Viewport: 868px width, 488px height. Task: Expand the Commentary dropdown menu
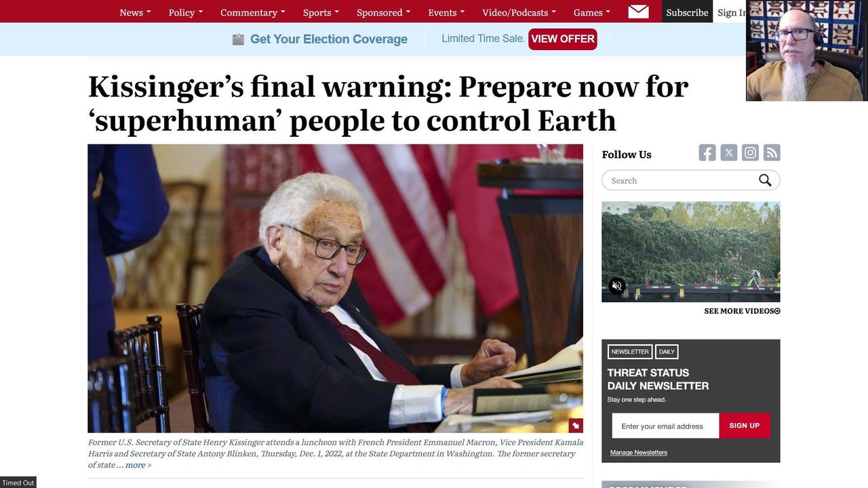(253, 12)
